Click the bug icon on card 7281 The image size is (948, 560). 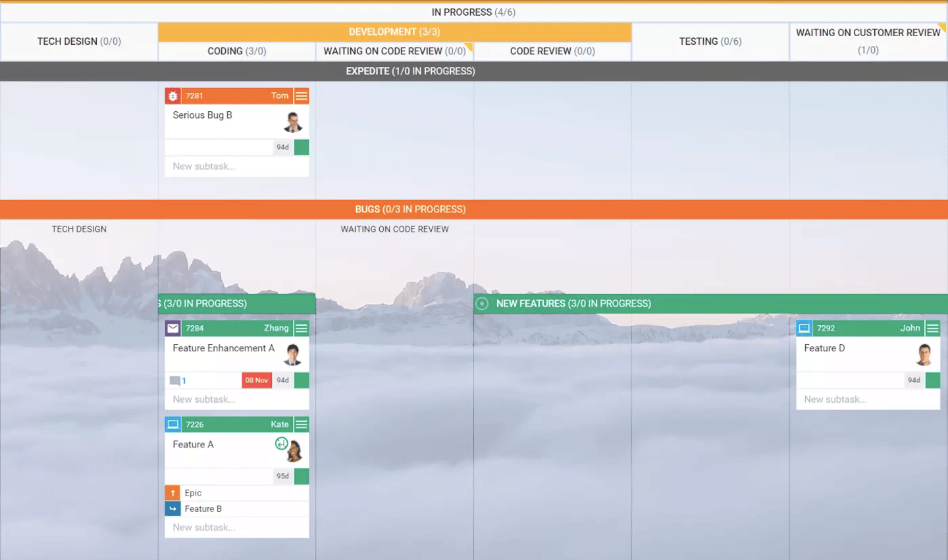(172, 95)
